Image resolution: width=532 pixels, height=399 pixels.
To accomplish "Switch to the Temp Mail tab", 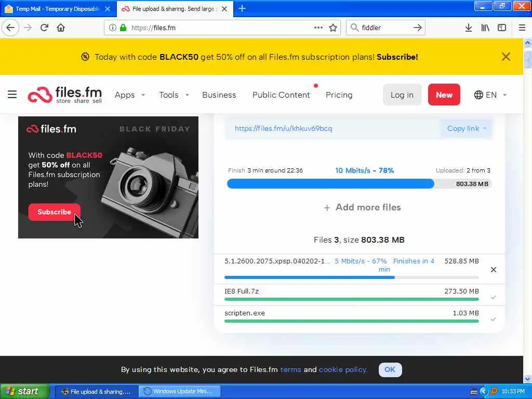I will [58, 9].
